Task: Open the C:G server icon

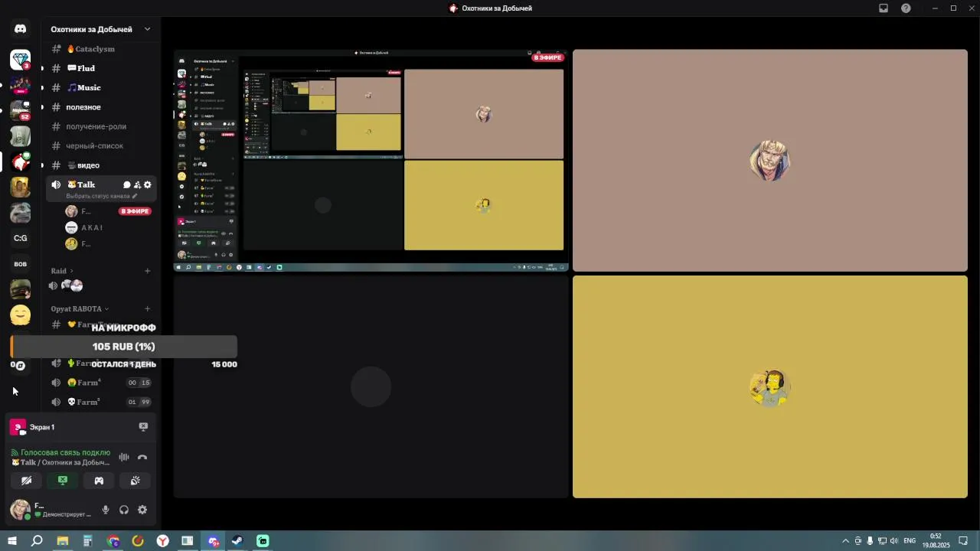Action: [x=21, y=238]
